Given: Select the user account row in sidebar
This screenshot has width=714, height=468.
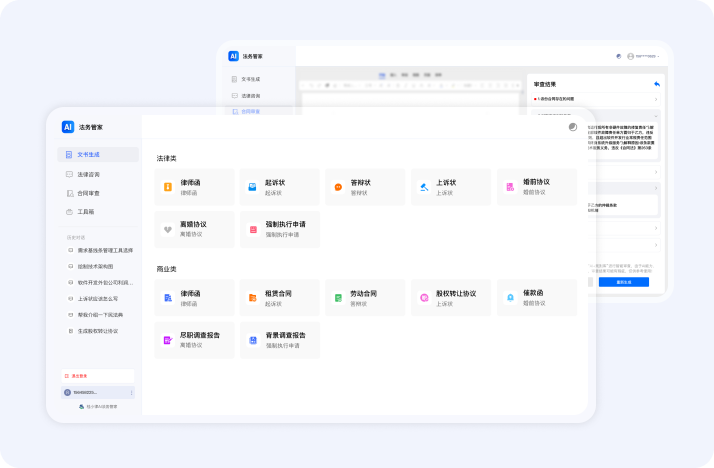Looking at the screenshot, I should 97,392.
